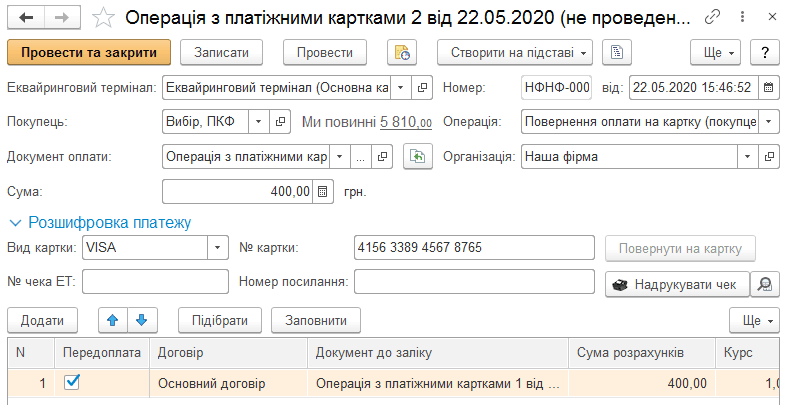
Task: Open the Покупець record form icon
Action: click(280, 121)
